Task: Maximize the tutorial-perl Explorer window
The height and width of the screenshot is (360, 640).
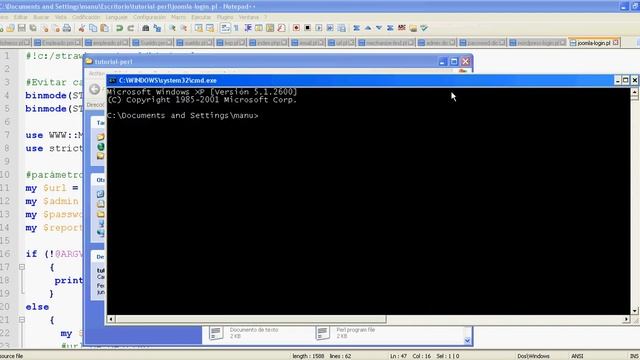Action: coord(454,62)
